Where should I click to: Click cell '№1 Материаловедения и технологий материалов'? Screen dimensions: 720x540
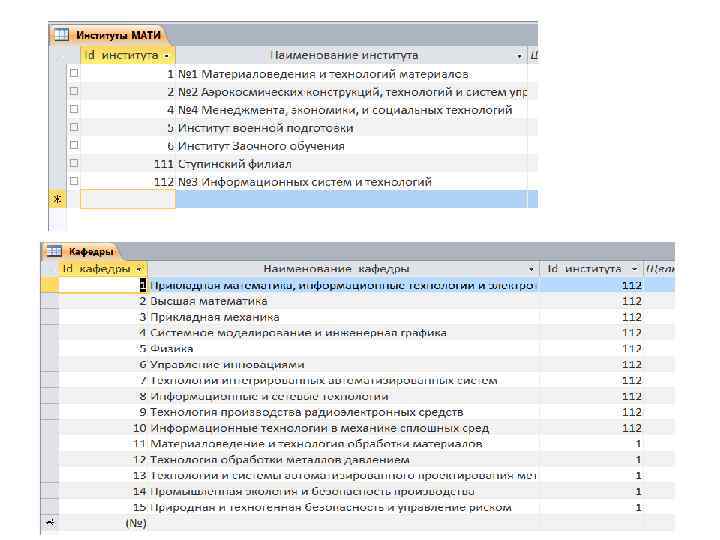(351, 74)
